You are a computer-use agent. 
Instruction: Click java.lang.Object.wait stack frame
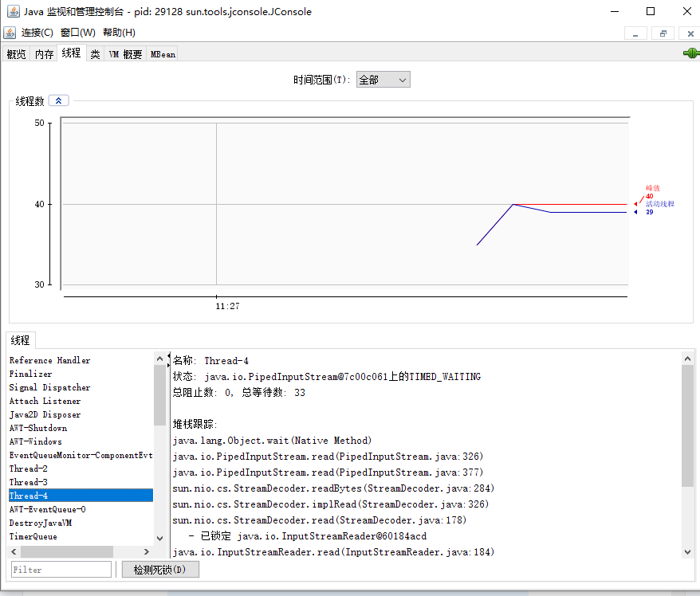[272, 441]
